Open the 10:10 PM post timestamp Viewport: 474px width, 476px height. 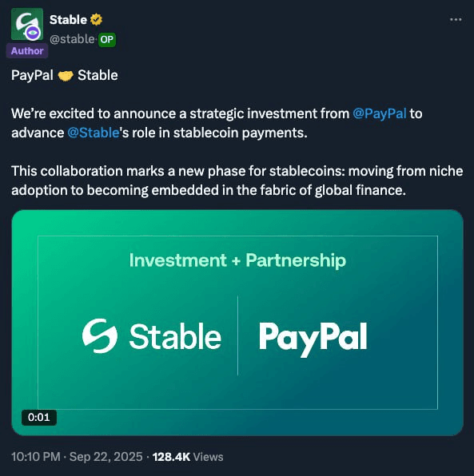pyautogui.click(x=36, y=457)
